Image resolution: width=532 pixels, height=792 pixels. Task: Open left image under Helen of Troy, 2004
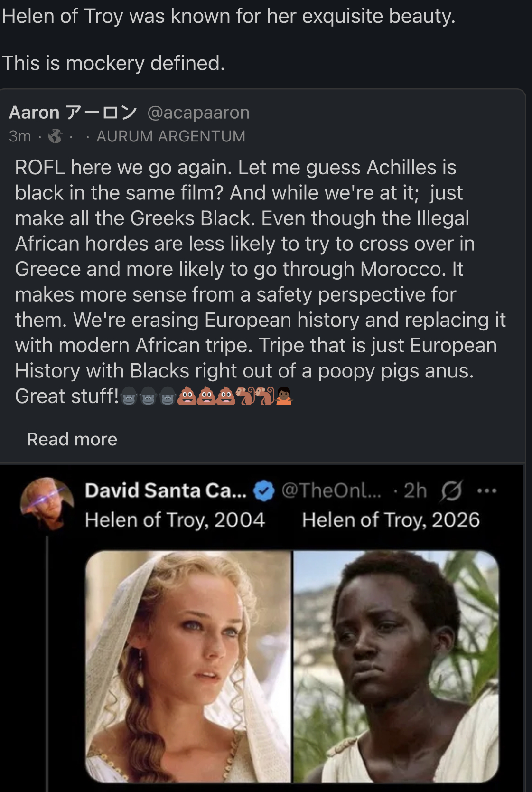pos(188,666)
